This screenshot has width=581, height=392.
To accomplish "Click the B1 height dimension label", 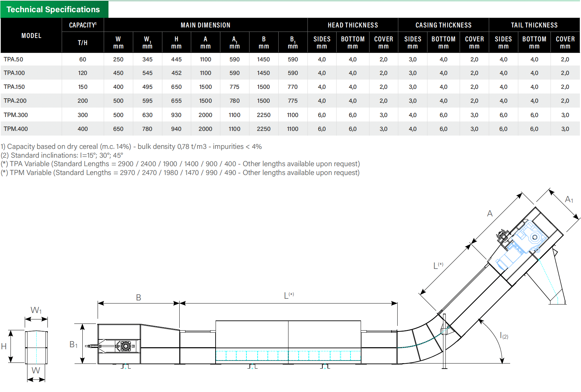I will click(74, 345).
